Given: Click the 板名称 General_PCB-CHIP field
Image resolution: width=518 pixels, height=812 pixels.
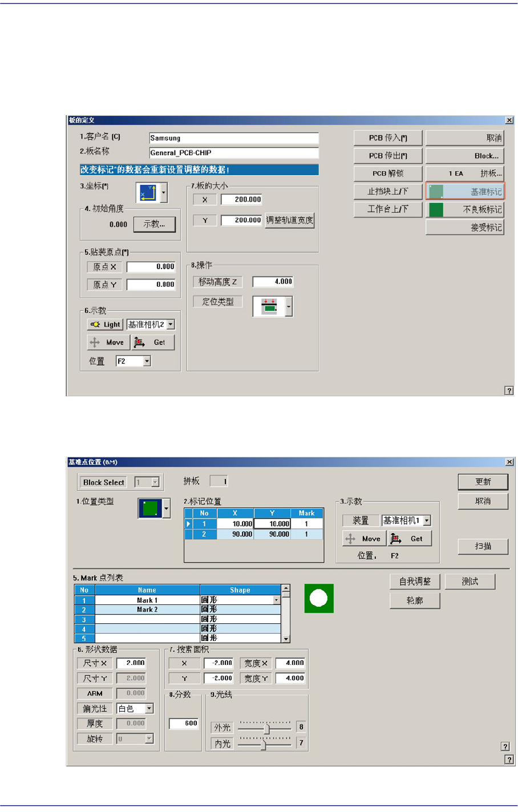Looking at the screenshot, I should coord(234,153).
